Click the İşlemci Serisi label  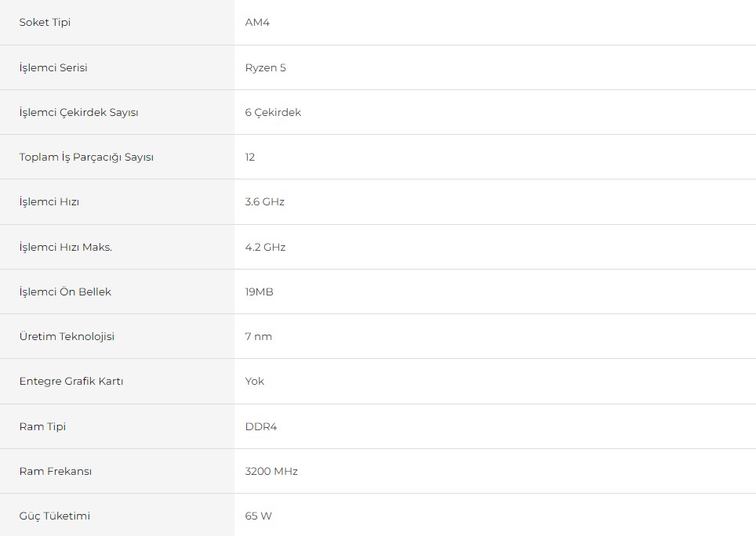[53, 67]
